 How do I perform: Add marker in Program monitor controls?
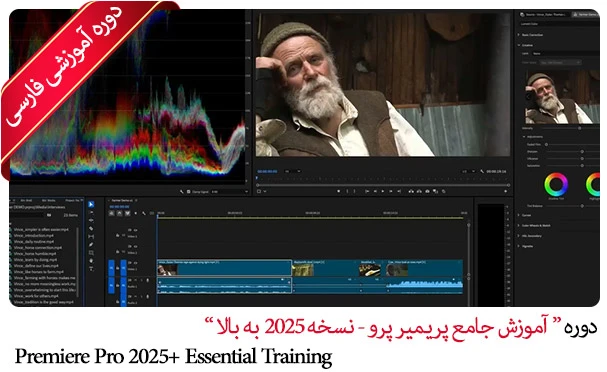click(x=339, y=191)
